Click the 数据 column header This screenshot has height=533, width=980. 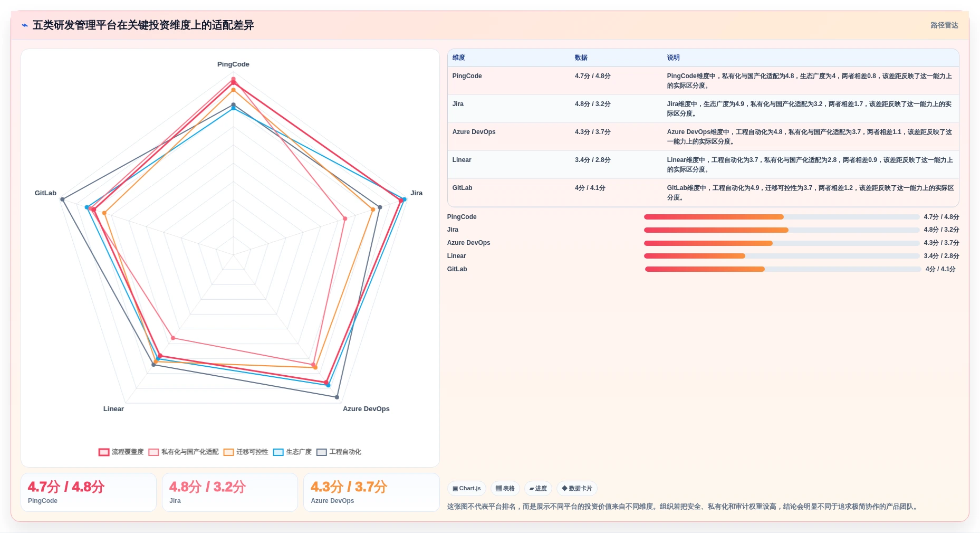581,58
